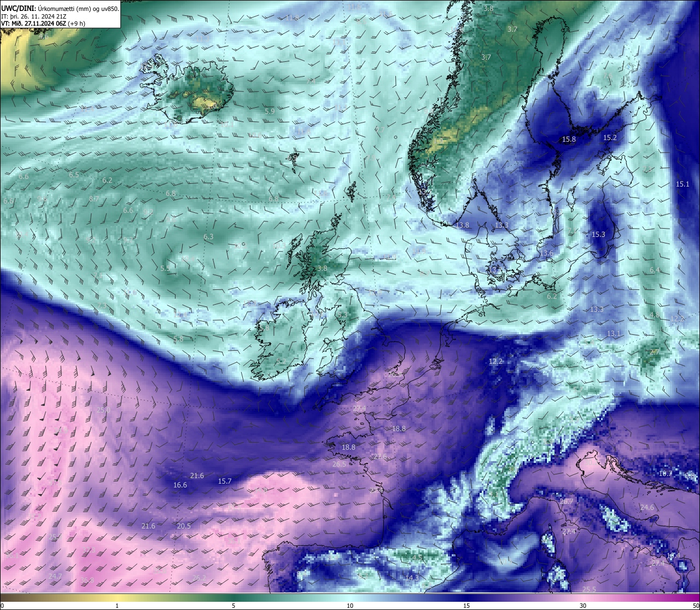Click the 15.1 value near the right edge
This screenshot has height=610, width=700.
(x=682, y=184)
